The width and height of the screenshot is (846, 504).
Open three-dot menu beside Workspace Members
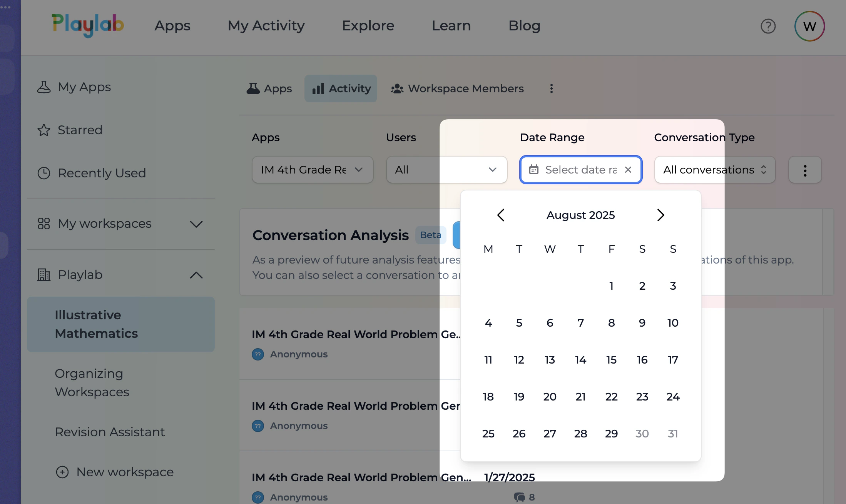tap(551, 89)
